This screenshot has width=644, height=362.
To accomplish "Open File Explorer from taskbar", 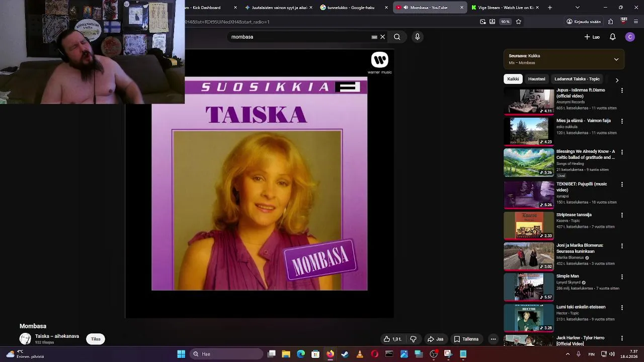I will click(x=286, y=354).
